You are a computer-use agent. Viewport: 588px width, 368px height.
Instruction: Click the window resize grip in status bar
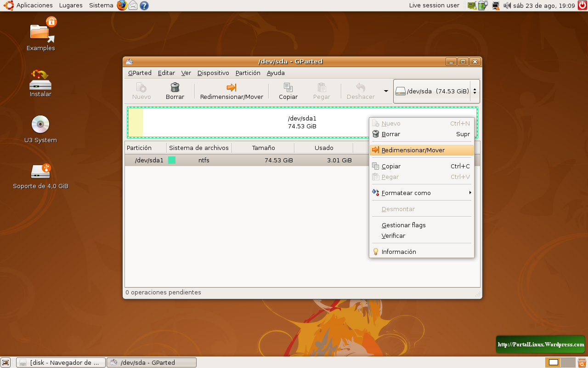coord(478,294)
